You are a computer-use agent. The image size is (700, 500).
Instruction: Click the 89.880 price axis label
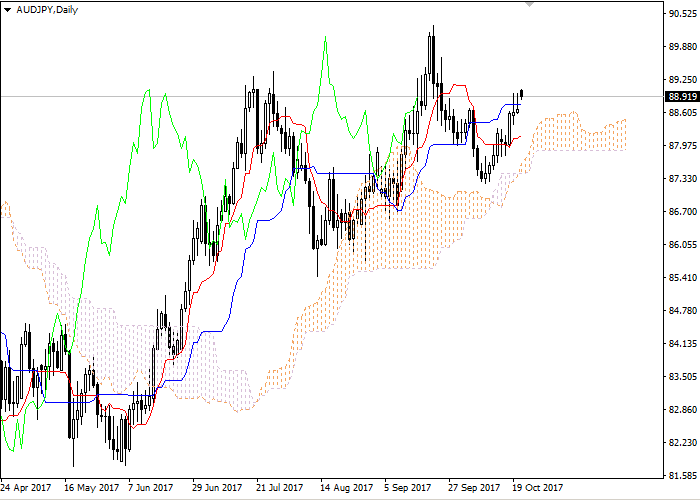tap(683, 46)
